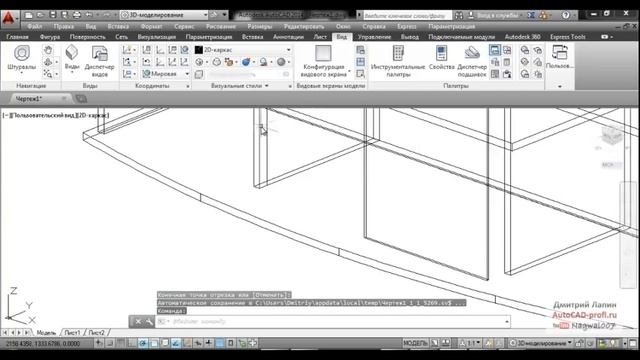Click the New drawing icon in quick access
This screenshot has width=640, height=360.
point(29,15)
